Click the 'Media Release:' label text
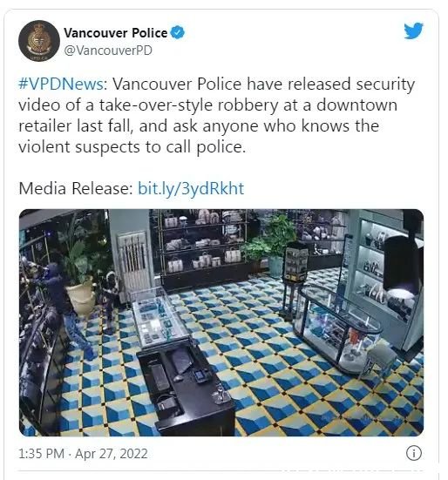 click(x=76, y=188)
